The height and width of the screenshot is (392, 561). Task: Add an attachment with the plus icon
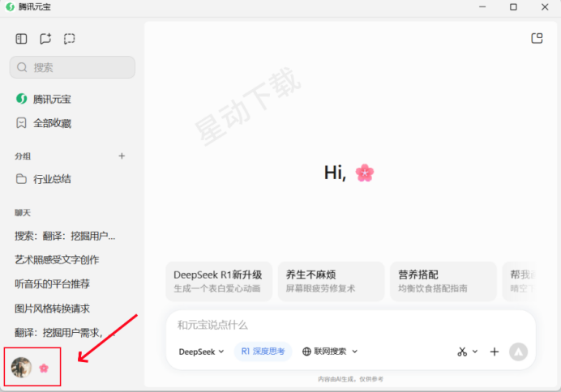click(x=494, y=352)
